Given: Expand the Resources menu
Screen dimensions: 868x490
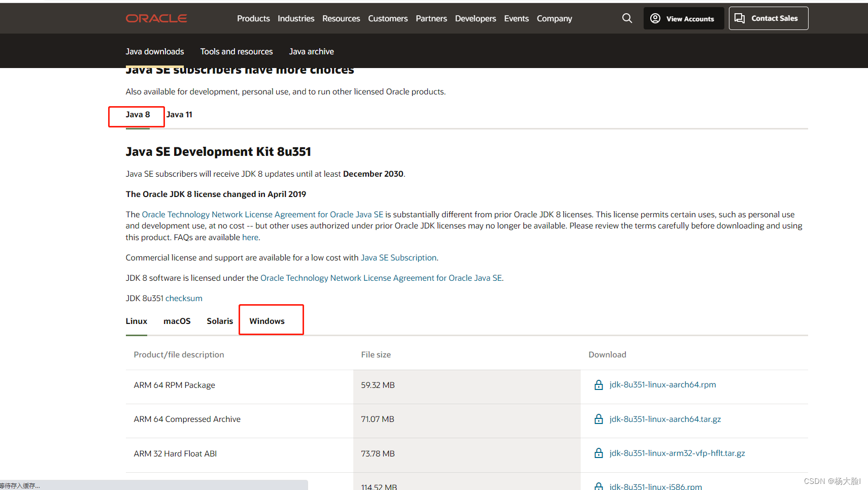Looking at the screenshot, I should [341, 18].
